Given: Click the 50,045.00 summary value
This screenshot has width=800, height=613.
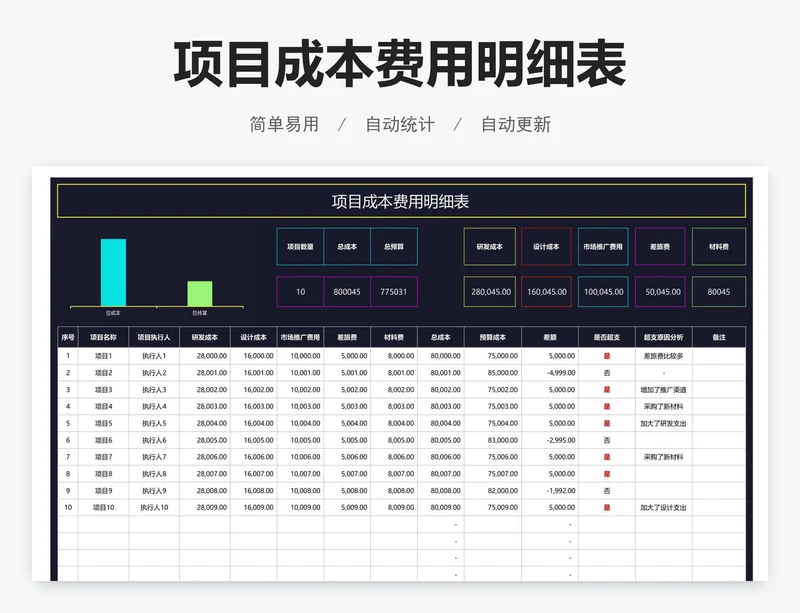Looking at the screenshot, I should [x=660, y=292].
